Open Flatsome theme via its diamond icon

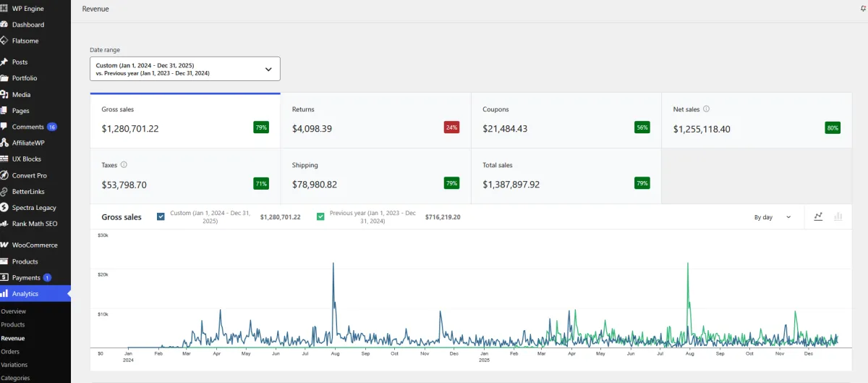pyautogui.click(x=4, y=41)
